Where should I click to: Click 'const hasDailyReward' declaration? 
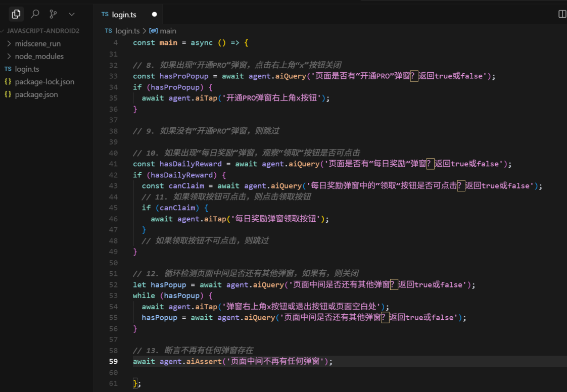pyautogui.click(x=322, y=164)
